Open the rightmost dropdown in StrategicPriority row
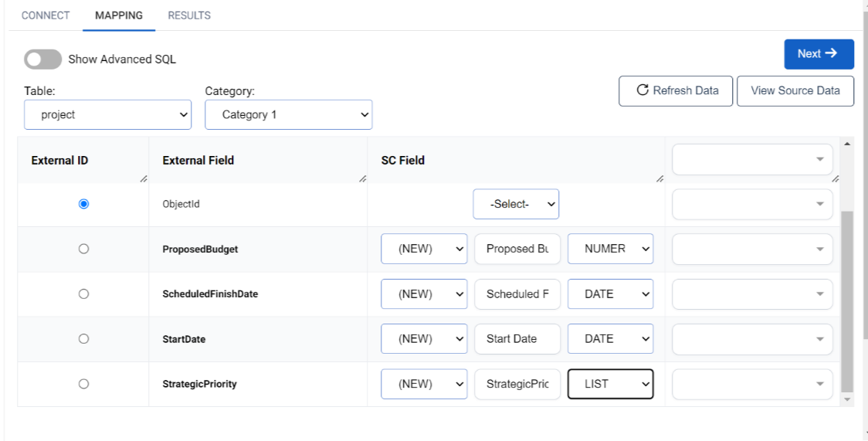 pyautogui.click(x=752, y=383)
